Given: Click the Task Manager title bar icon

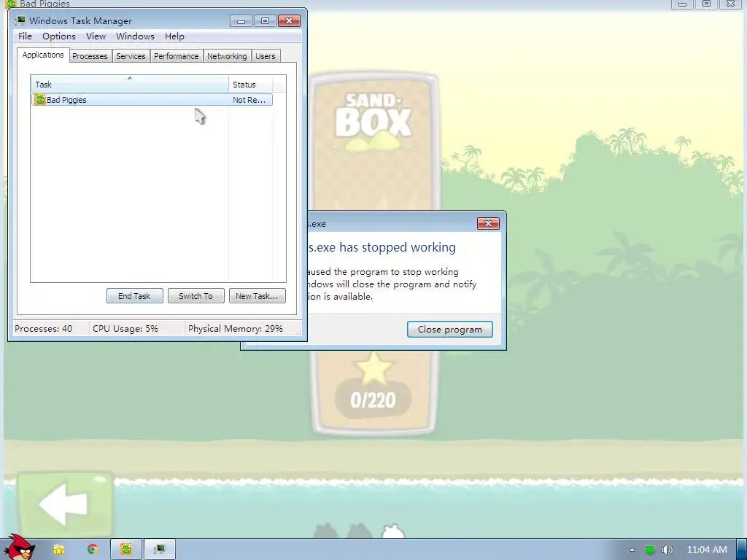Looking at the screenshot, I should [x=20, y=20].
